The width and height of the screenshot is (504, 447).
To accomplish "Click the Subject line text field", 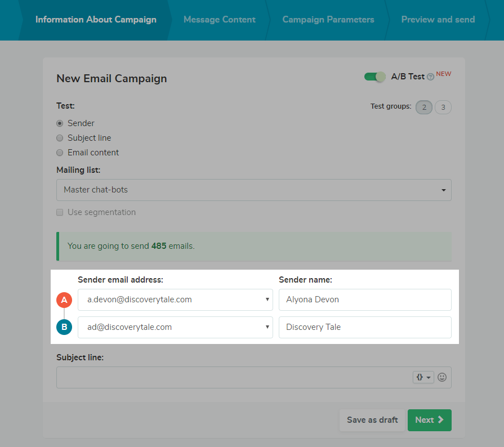I will click(234, 377).
